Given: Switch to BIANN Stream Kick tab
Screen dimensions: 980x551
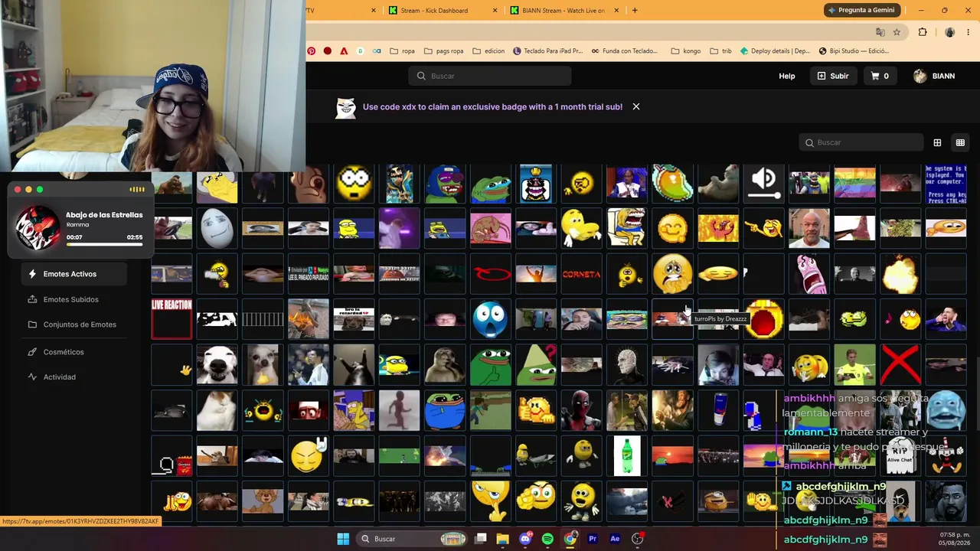Looking at the screenshot, I should (x=563, y=11).
